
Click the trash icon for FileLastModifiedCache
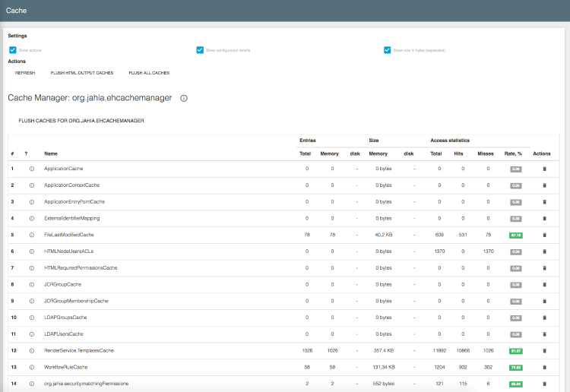coord(545,235)
